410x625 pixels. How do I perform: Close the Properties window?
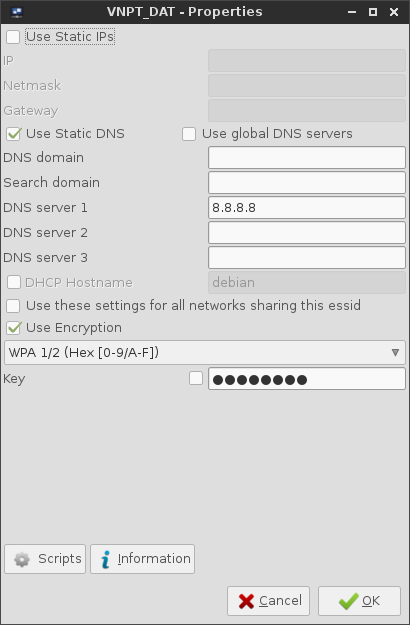click(394, 12)
